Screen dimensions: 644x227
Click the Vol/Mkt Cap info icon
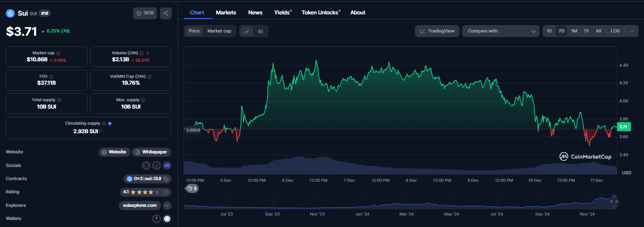149,76
